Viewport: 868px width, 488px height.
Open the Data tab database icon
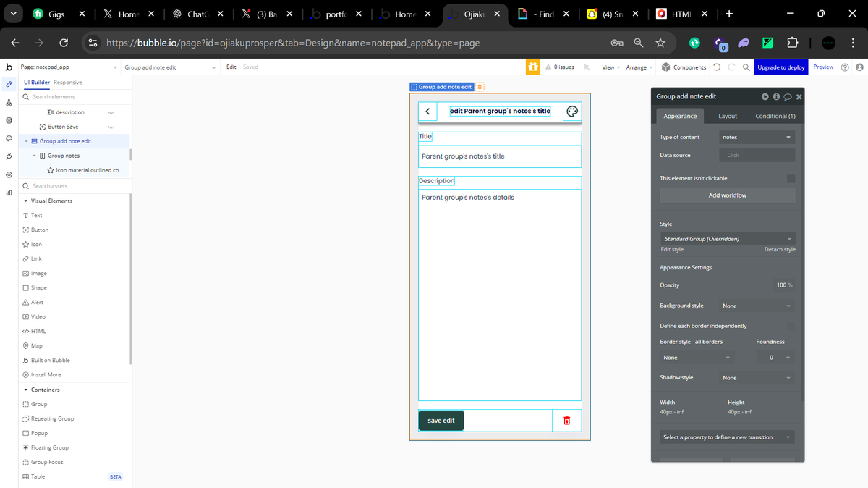[9, 121]
